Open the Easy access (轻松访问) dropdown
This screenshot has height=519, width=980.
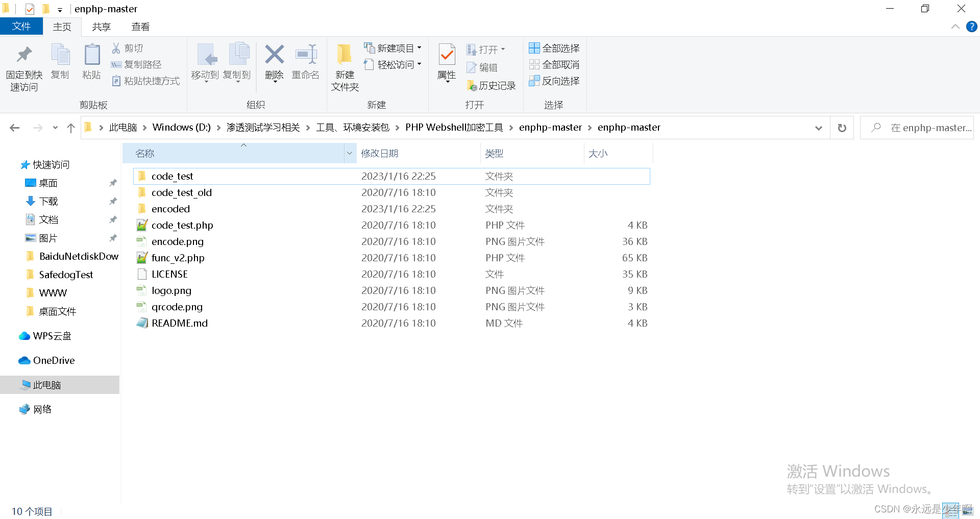pyautogui.click(x=393, y=64)
